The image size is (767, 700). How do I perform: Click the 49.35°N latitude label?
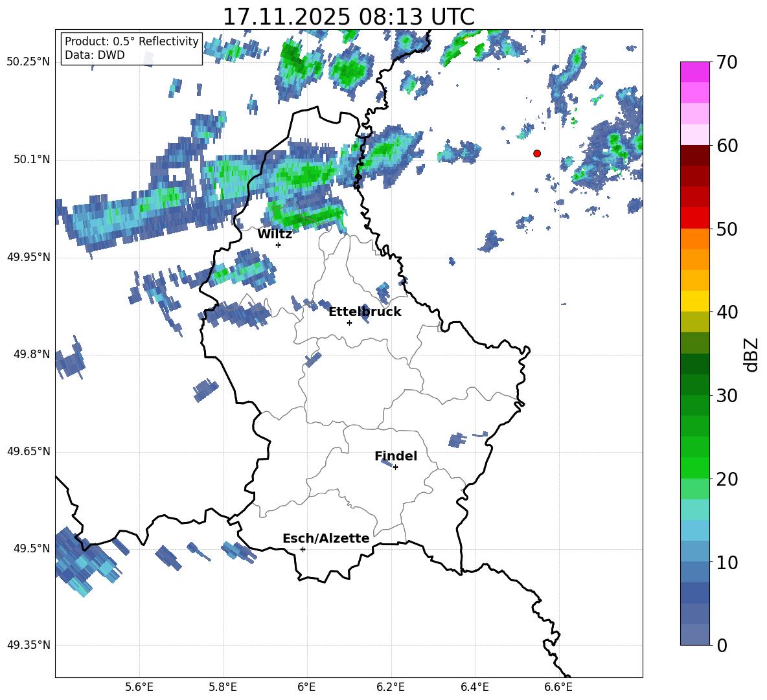[29, 645]
